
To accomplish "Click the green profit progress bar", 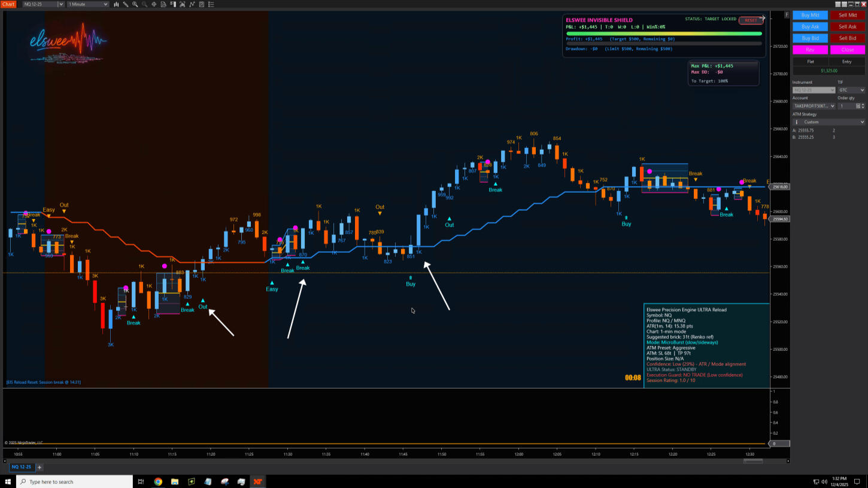I will tap(663, 34).
